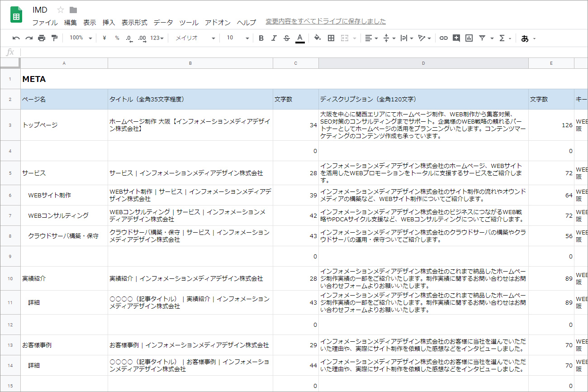Open text wrapping dropdown
This screenshot has width=588, height=392.
[x=407, y=38]
